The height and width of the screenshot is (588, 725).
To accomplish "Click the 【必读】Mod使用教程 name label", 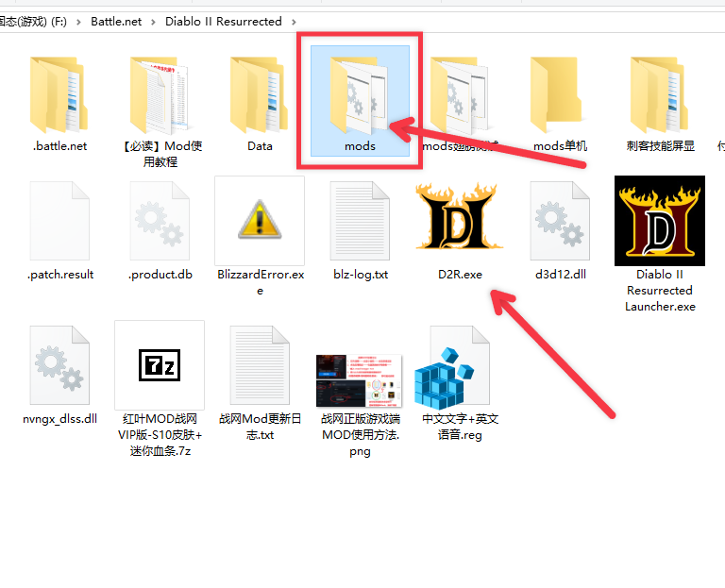I will click(x=160, y=154).
